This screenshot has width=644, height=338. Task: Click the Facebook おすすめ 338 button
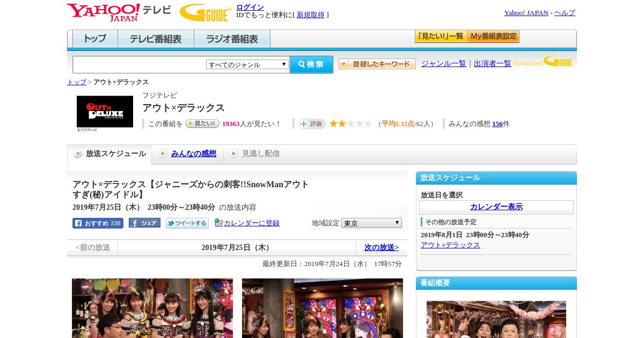tap(98, 223)
